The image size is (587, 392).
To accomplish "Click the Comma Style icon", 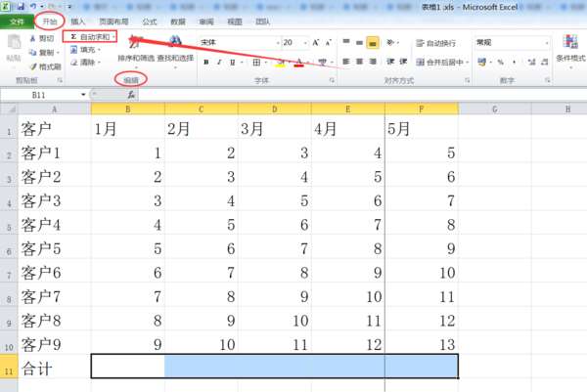I will coord(515,63).
